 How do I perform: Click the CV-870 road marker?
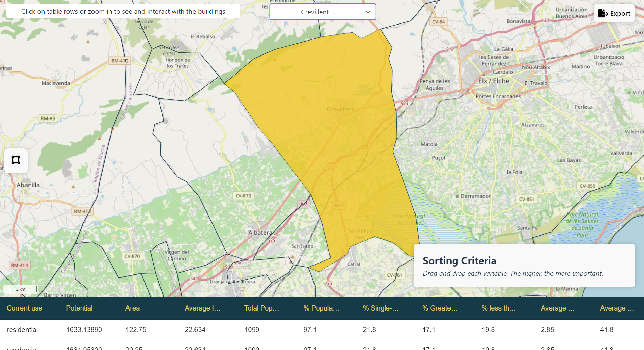(x=132, y=256)
